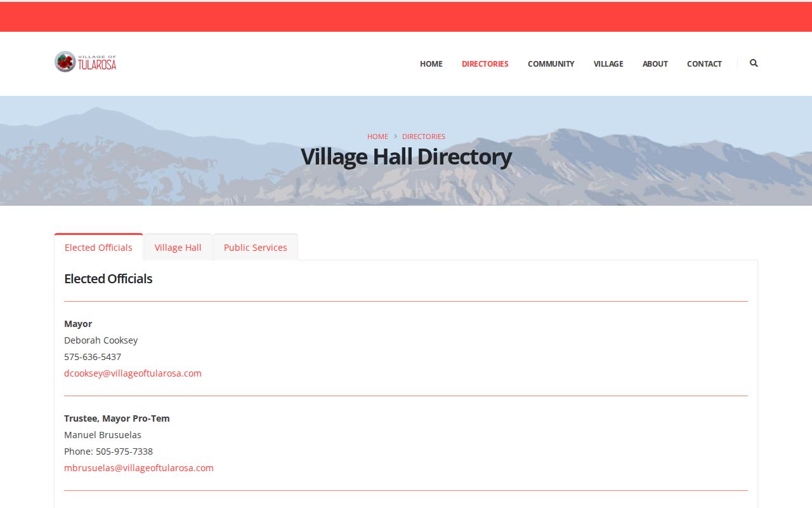Viewport: 812px width, 508px height.
Task: Click phone number 575-636-5437
Action: (x=93, y=357)
